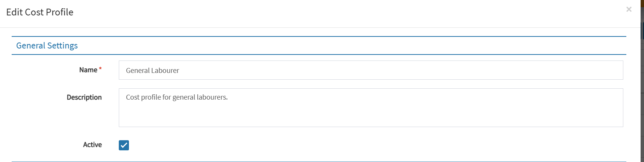644x162 pixels.
Task: Click the white checkmark in Active box
Action: click(x=124, y=145)
